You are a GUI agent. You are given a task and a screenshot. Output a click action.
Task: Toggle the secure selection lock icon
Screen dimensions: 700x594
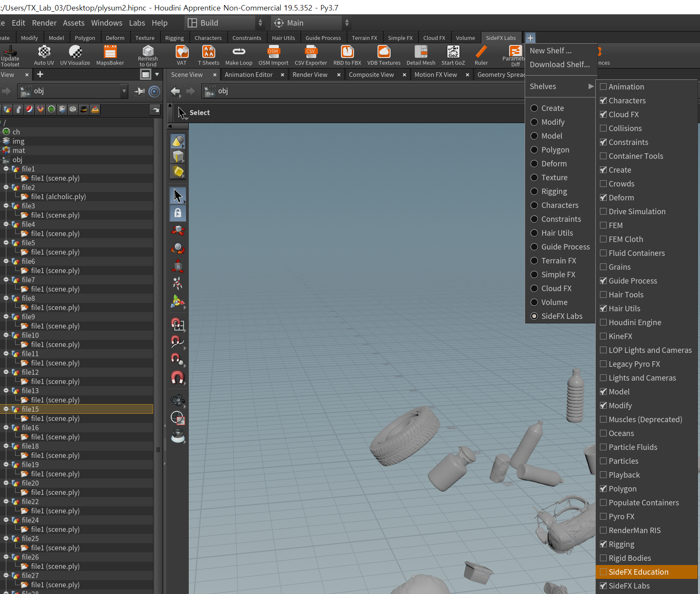pos(178,213)
